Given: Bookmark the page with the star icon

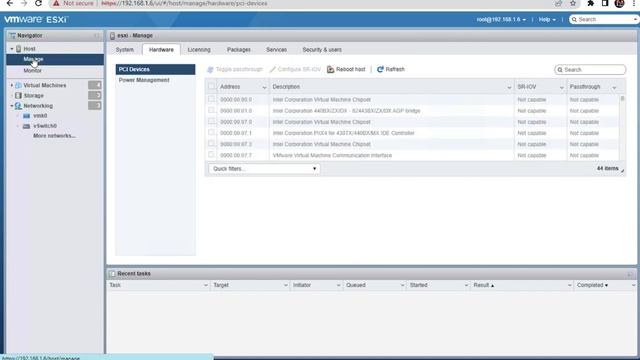Looking at the screenshot, I should click(573, 3).
